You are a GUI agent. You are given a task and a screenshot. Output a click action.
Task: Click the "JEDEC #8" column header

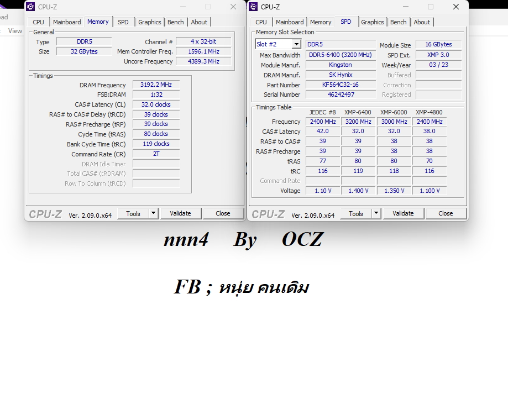[323, 112]
